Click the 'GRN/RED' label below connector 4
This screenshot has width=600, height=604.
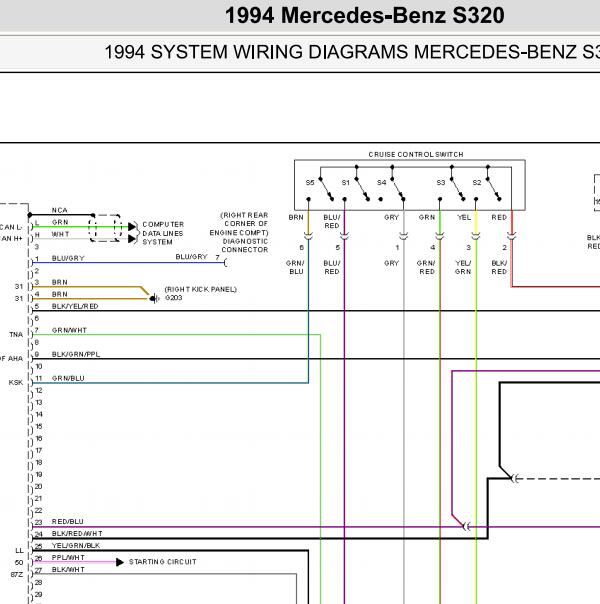click(x=426, y=267)
